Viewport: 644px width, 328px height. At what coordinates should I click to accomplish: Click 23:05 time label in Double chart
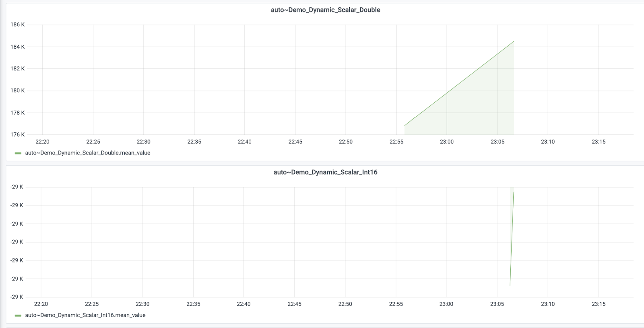coord(497,142)
